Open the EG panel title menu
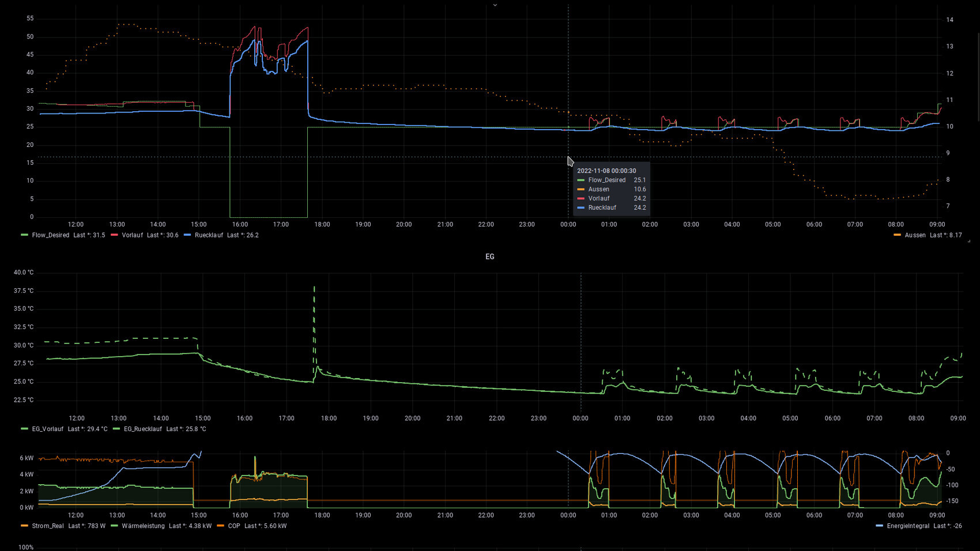980x551 pixels. (489, 256)
